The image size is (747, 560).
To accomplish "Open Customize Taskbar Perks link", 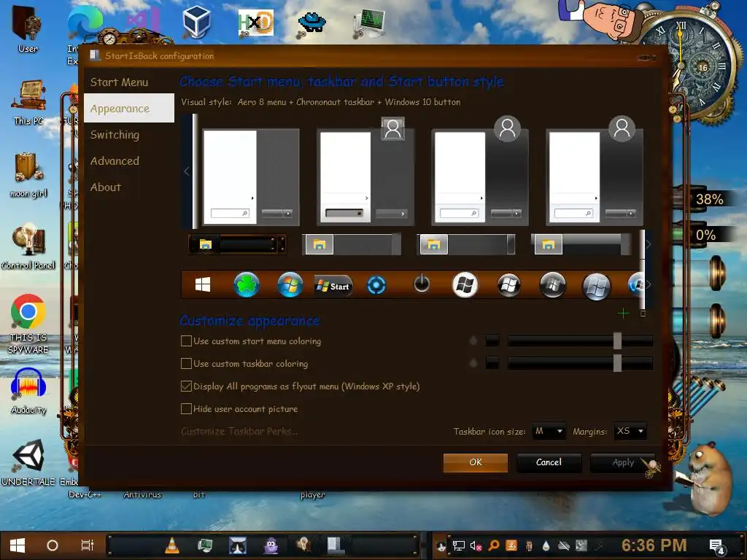I will (x=239, y=432).
